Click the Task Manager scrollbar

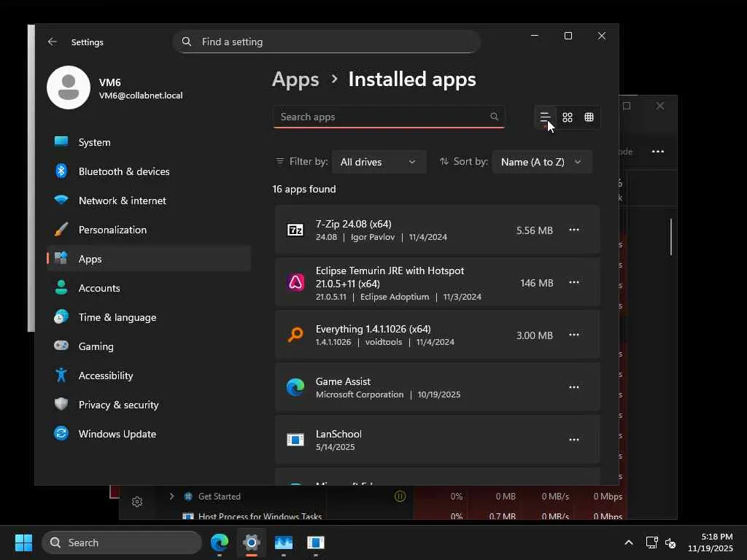pos(671,237)
